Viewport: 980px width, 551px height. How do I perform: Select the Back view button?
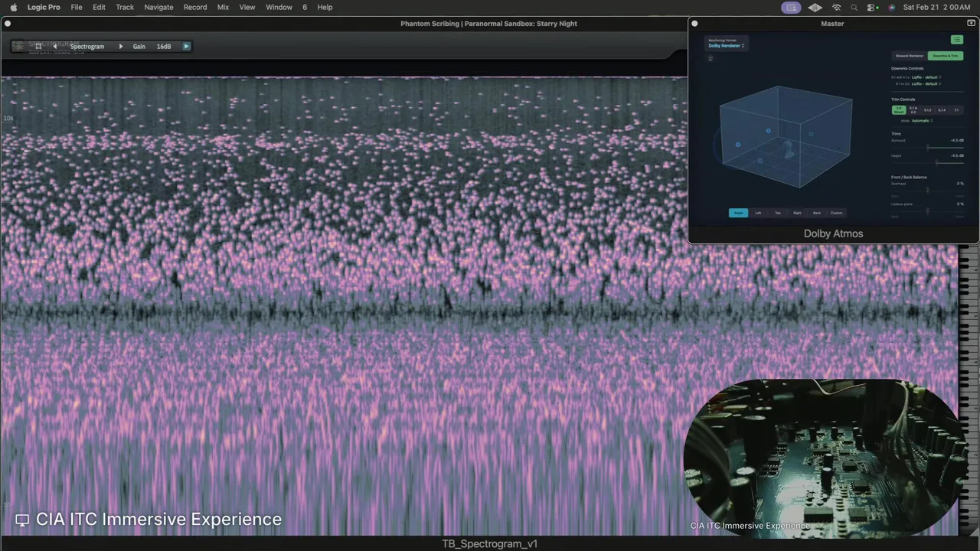coord(817,213)
